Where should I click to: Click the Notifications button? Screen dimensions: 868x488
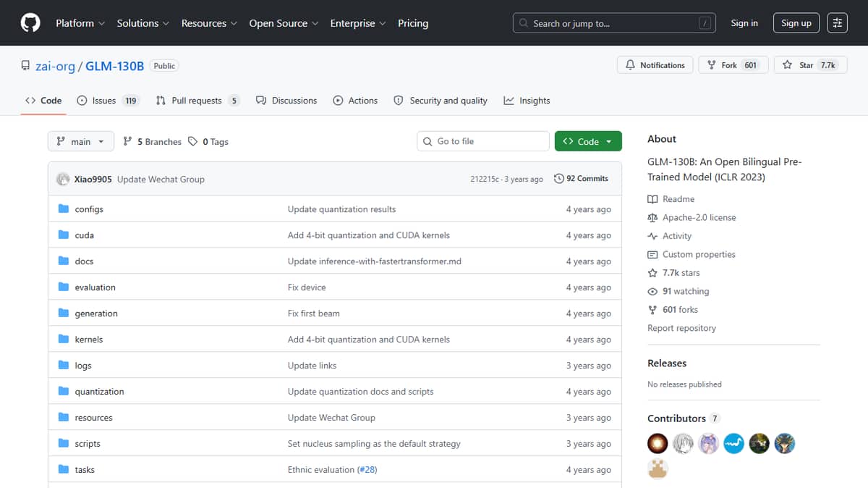click(x=655, y=65)
